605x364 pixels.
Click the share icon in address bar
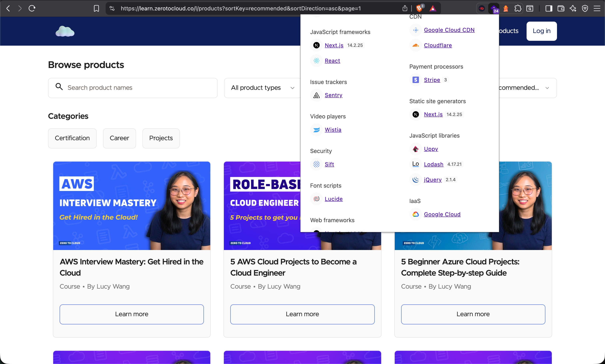(405, 9)
